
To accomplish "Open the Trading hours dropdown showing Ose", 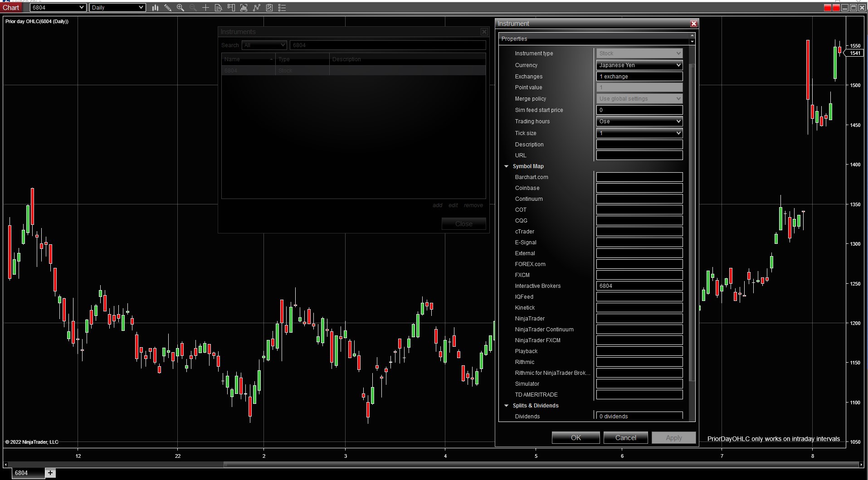I will (x=639, y=121).
